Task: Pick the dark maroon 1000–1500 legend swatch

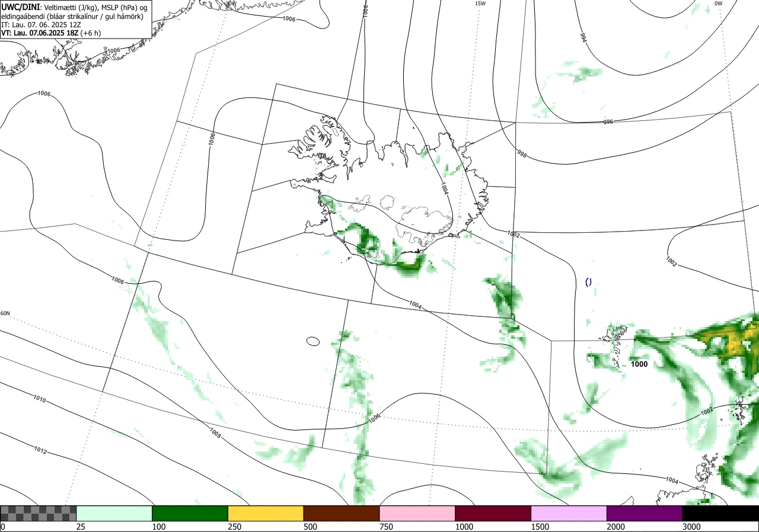Action: [x=493, y=513]
